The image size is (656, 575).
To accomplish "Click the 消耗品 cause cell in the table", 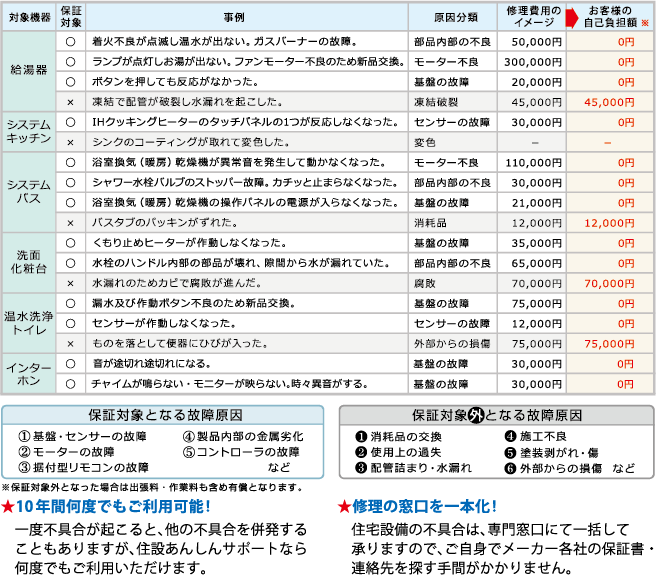I will pos(453,223).
